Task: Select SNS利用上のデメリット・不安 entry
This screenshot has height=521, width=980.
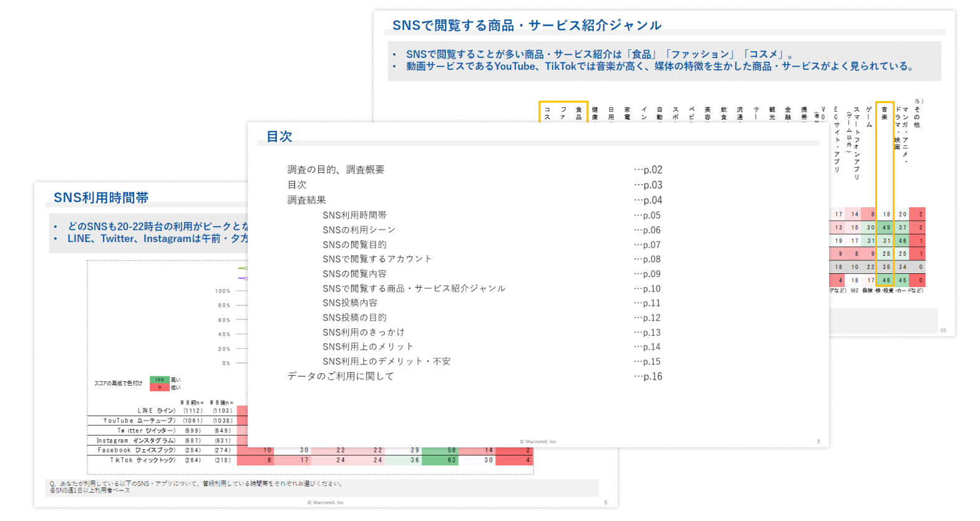Action: pyautogui.click(x=386, y=361)
